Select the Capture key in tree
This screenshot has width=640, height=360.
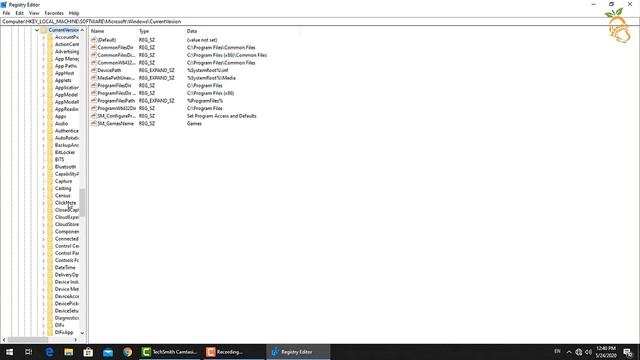(x=63, y=181)
